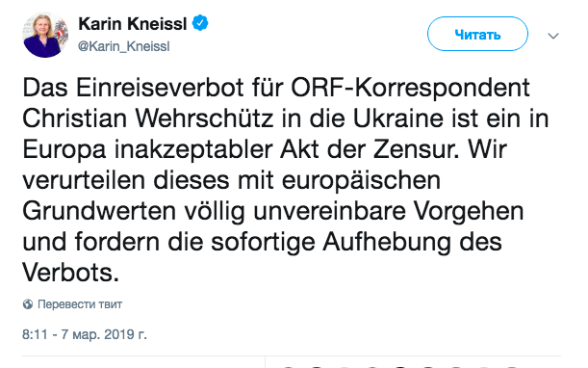Screen dimensions: 588x368
Task: Translate the tweet via Перевести твит
Action: click(80, 304)
